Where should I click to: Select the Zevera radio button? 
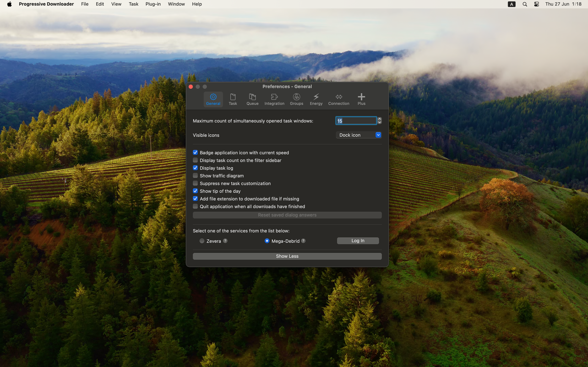(202, 241)
